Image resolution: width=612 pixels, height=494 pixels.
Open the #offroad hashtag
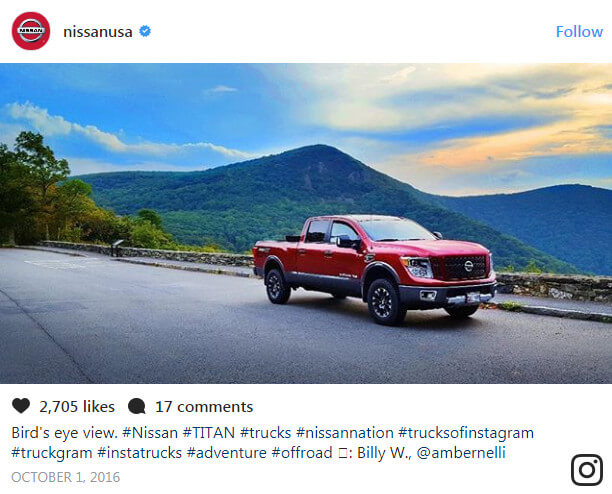tap(302, 453)
